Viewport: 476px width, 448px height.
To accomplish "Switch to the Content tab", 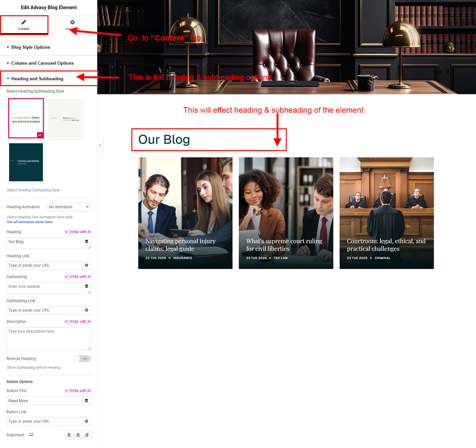I will [x=24, y=25].
